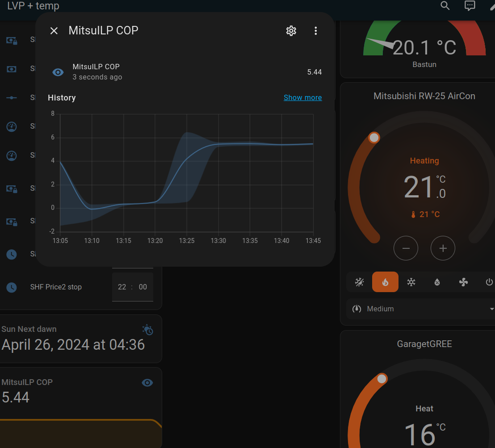Click the 21 °C current temperature reading
495x448 pixels.
[x=425, y=214]
